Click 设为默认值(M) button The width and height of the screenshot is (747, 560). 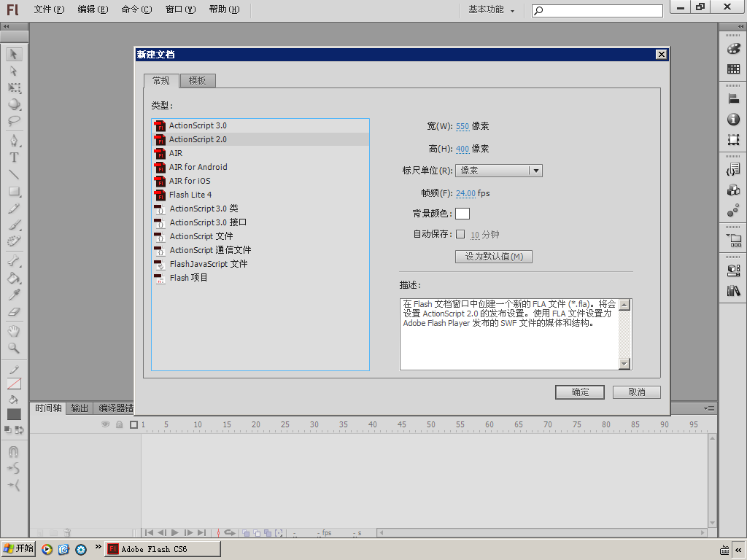(494, 257)
